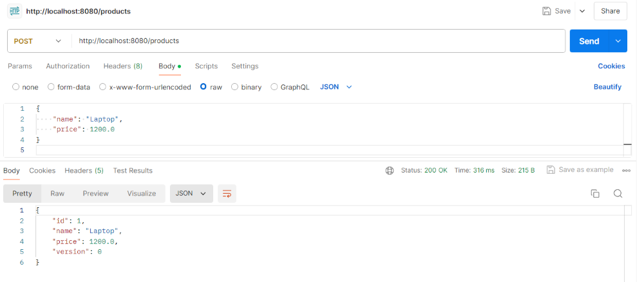Open the POST method dropdown
The image size is (644, 282).
click(x=39, y=41)
